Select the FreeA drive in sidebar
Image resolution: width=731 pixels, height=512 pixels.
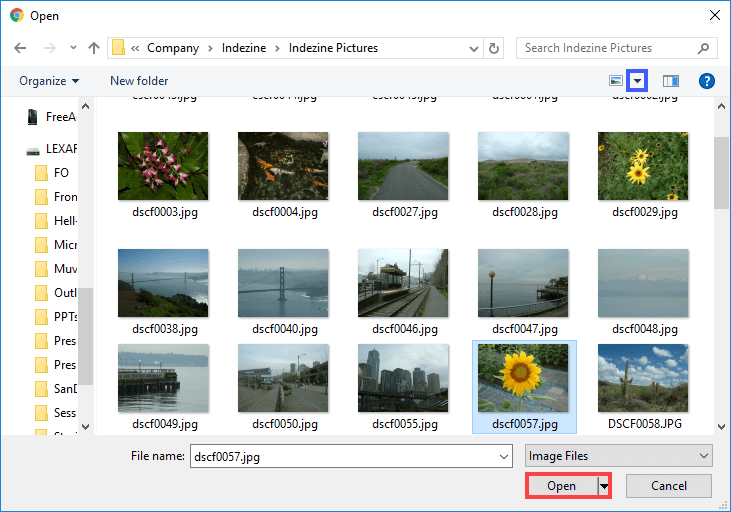52,117
